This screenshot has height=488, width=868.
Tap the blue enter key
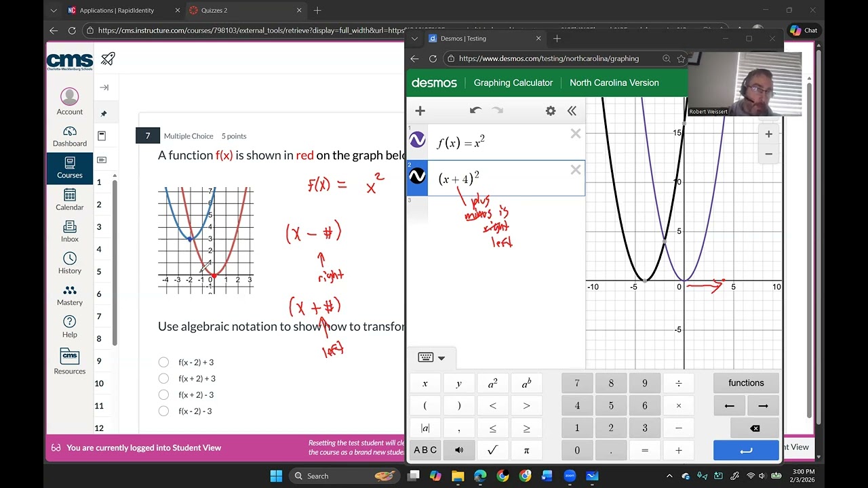(746, 451)
